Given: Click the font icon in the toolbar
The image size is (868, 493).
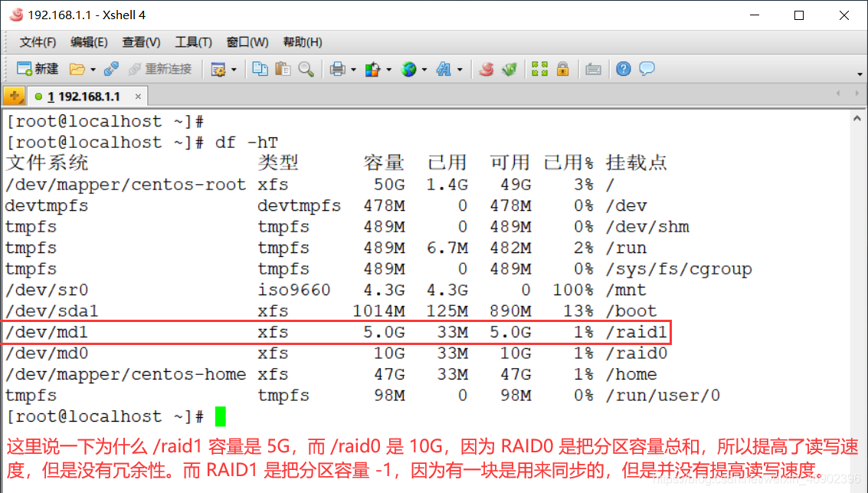Looking at the screenshot, I should pyautogui.click(x=444, y=69).
